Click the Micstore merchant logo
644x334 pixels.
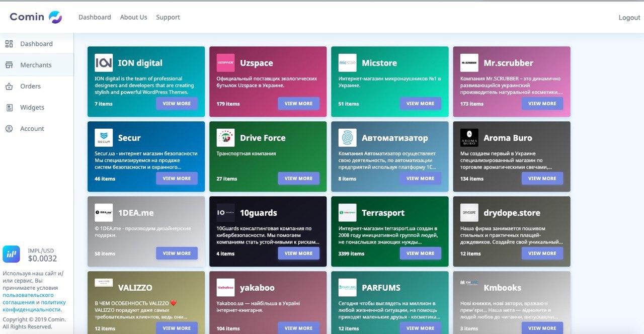pos(348,63)
